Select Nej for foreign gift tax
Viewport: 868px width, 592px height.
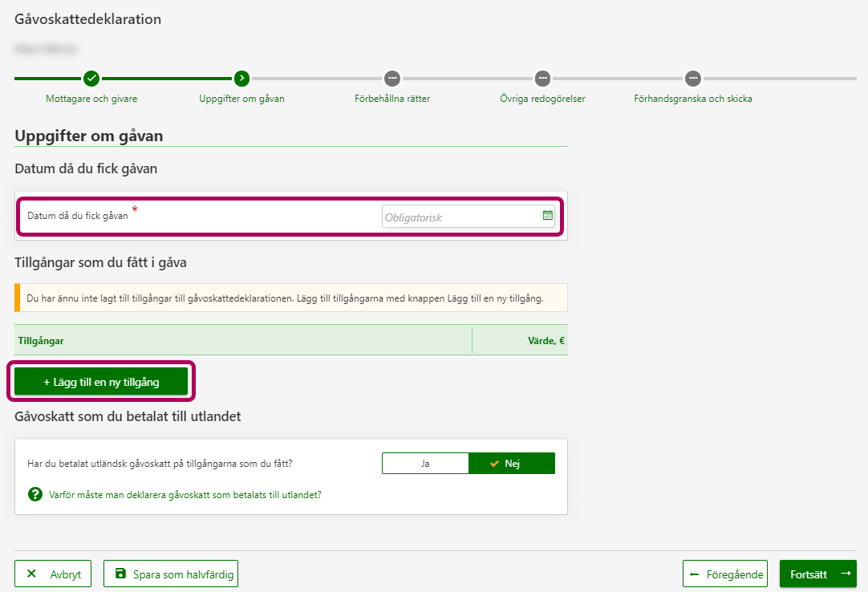pyautogui.click(x=512, y=464)
